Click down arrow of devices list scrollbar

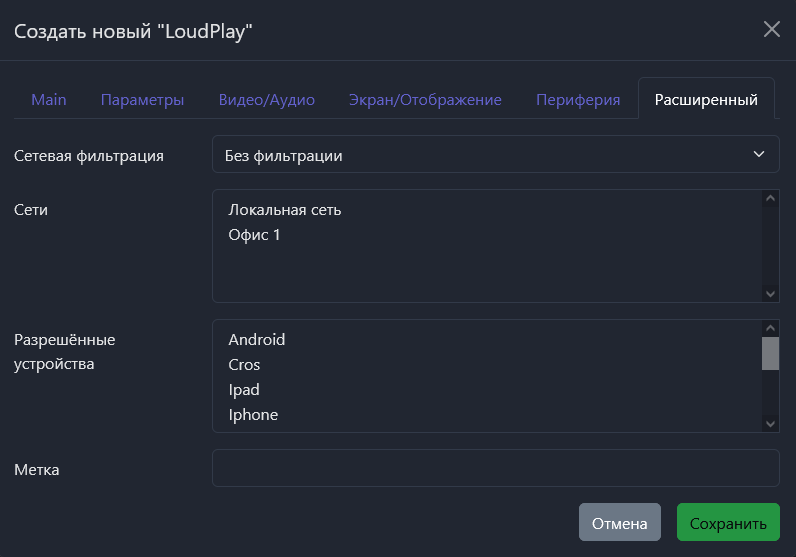pos(770,423)
